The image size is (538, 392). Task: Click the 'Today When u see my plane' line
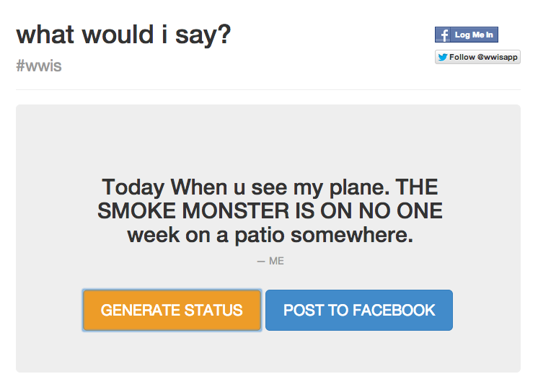click(x=270, y=187)
